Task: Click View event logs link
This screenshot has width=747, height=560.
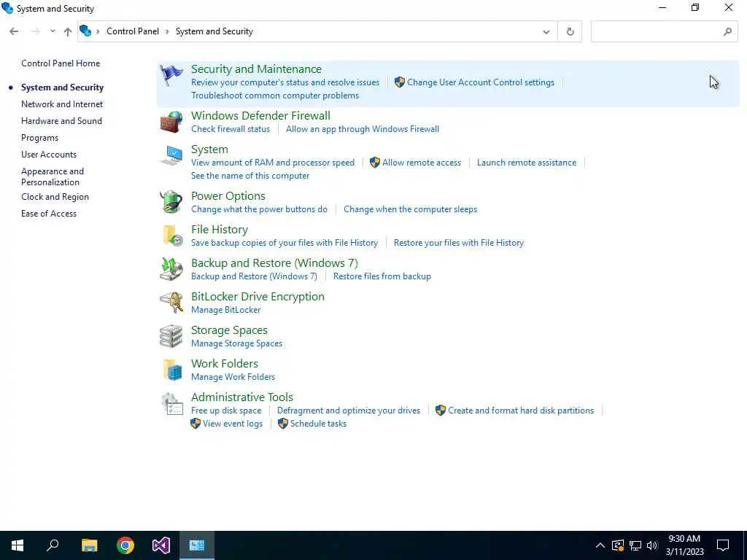Action: tap(233, 424)
